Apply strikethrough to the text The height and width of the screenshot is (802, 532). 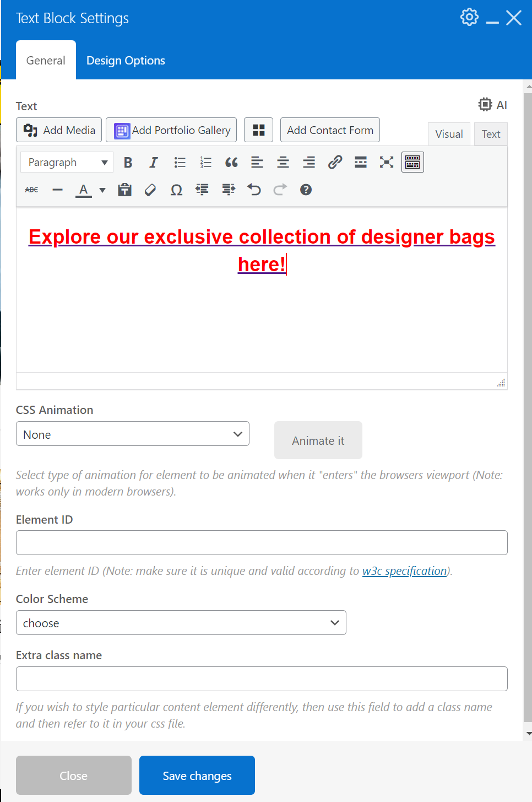tap(31, 190)
